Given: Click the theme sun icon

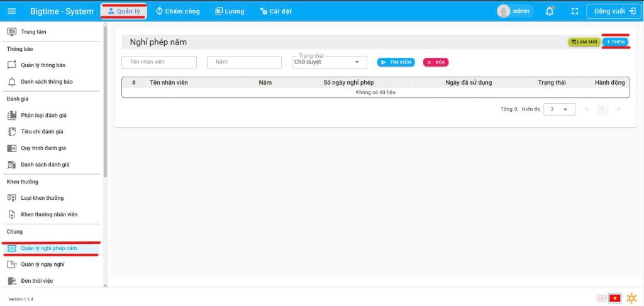Looking at the screenshot, I should pyautogui.click(x=631, y=298).
